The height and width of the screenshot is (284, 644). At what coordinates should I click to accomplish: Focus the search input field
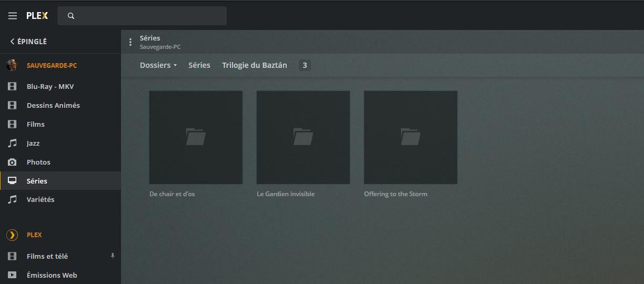tap(142, 16)
